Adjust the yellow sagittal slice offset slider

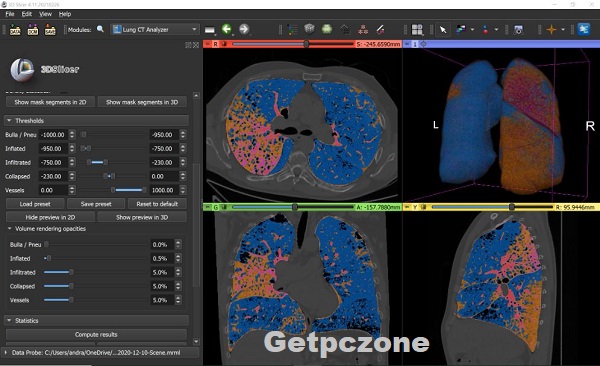[493, 207]
